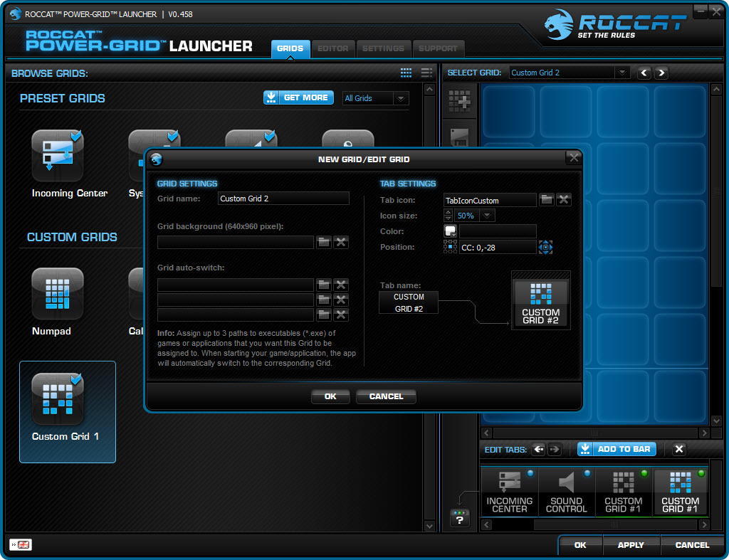Browse for the second auto-switch executable

click(324, 300)
